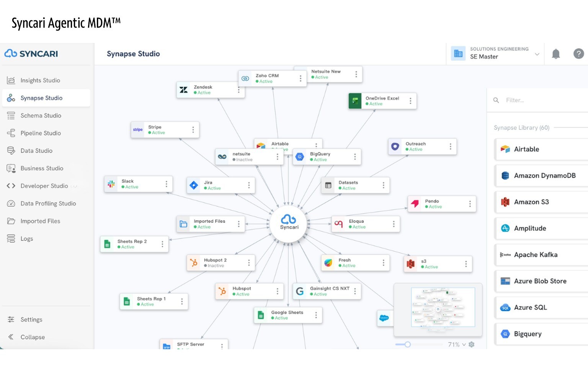
Task: Open three-dot menu on Outreach node
Action: [450, 147]
